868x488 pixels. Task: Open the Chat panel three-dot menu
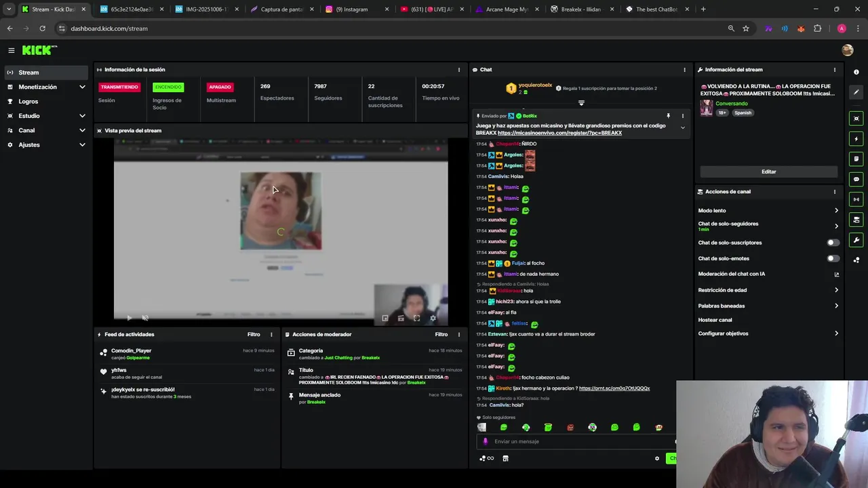pyautogui.click(x=684, y=70)
